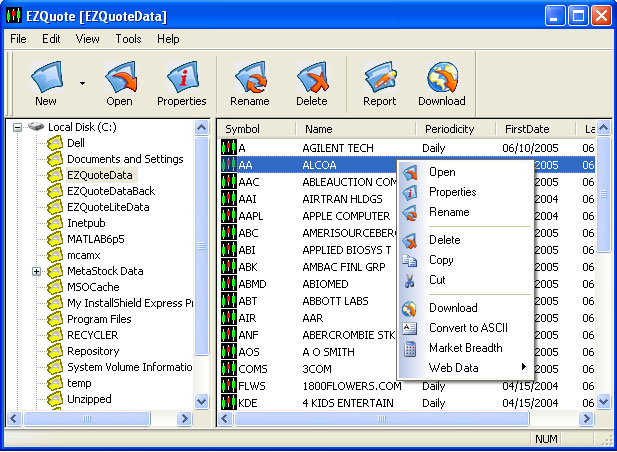Click the Report toolbar icon

(380, 77)
